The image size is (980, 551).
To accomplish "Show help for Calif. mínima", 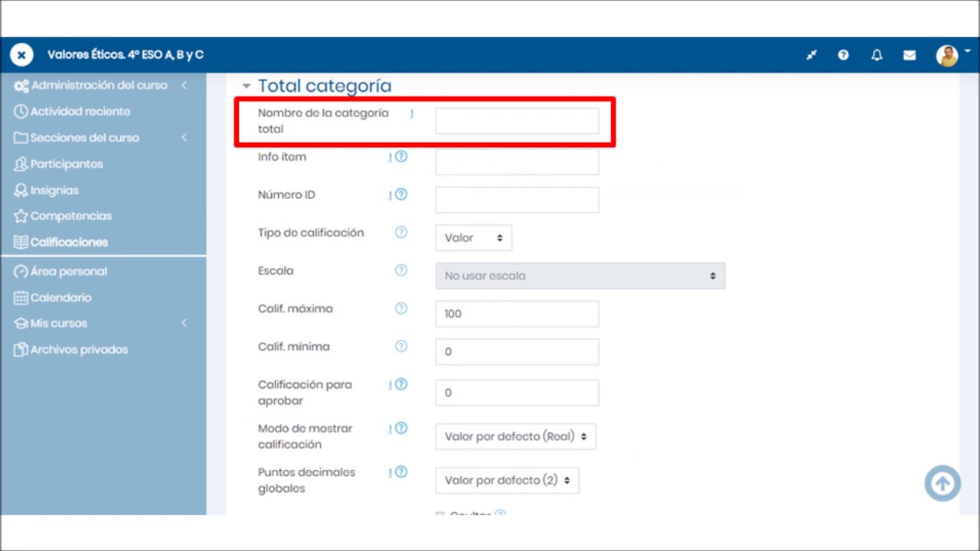I will pos(401,346).
